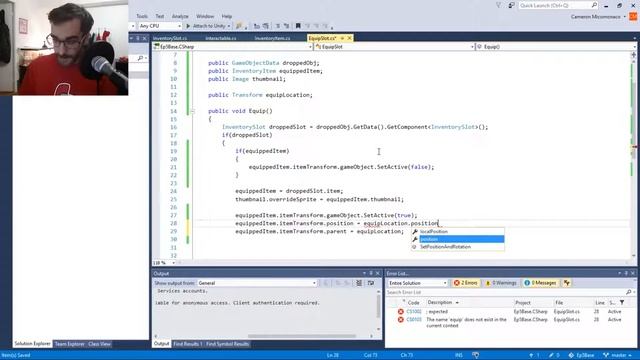640x360 pixels.
Task: Open the Cameron account dropdown
Action: (598, 17)
